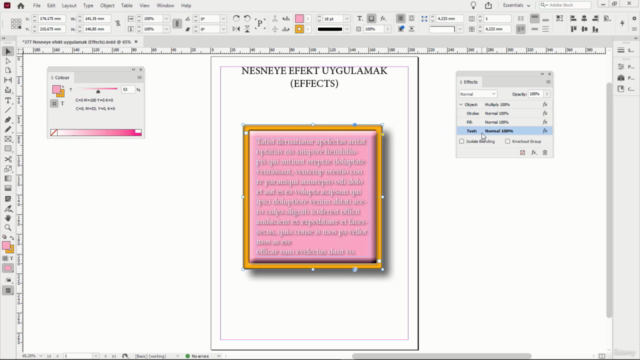
Task: Open the Essentials workspace dropdown
Action: pos(516,5)
